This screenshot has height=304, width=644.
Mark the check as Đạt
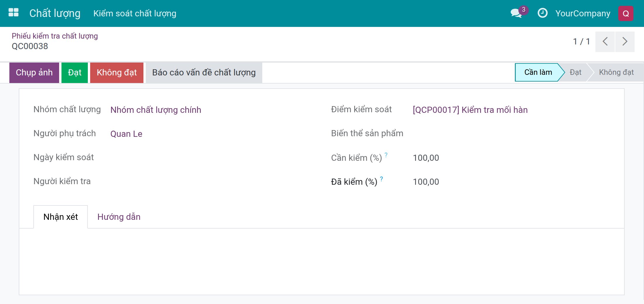point(75,72)
